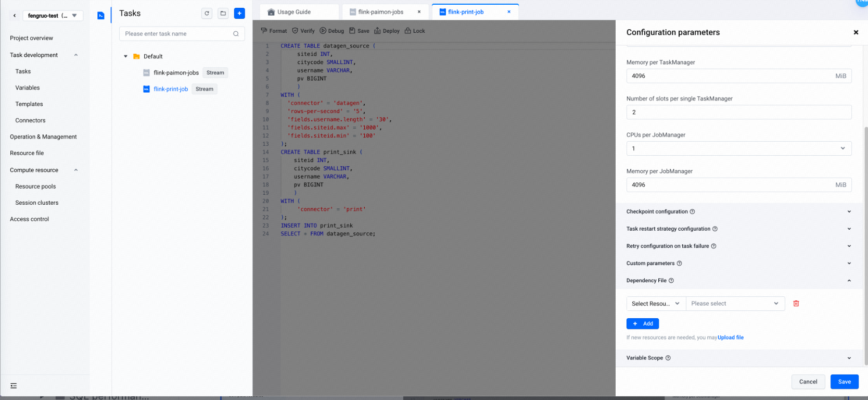Close the Configuration parameters panel
868x400 pixels.
click(x=856, y=32)
